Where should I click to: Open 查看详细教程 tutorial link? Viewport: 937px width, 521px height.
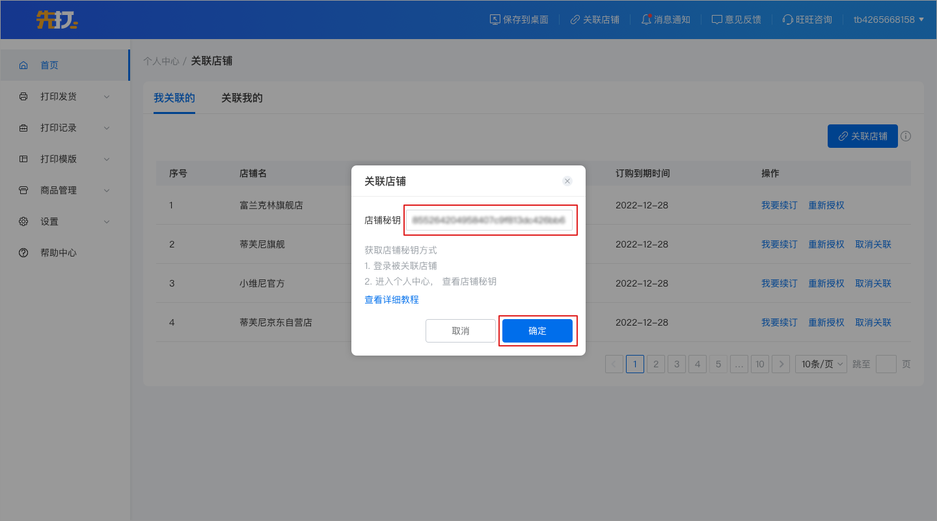pyautogui.click(x=391, y=300)
